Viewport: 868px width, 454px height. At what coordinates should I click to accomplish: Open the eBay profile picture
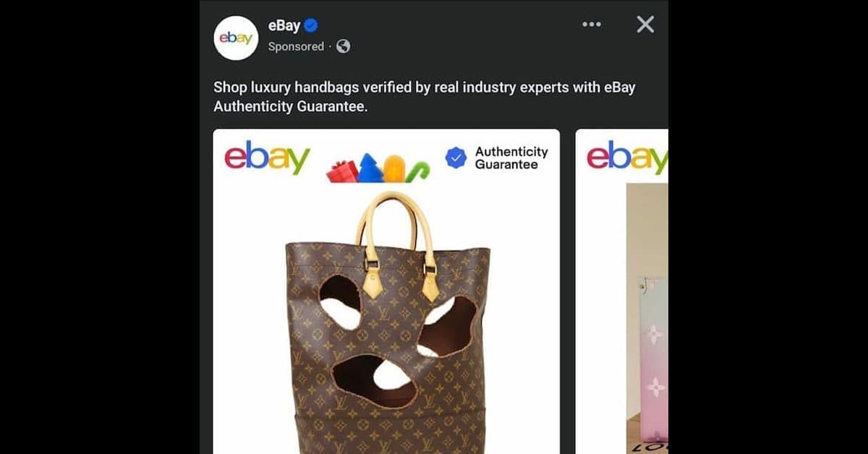[236, 38]
